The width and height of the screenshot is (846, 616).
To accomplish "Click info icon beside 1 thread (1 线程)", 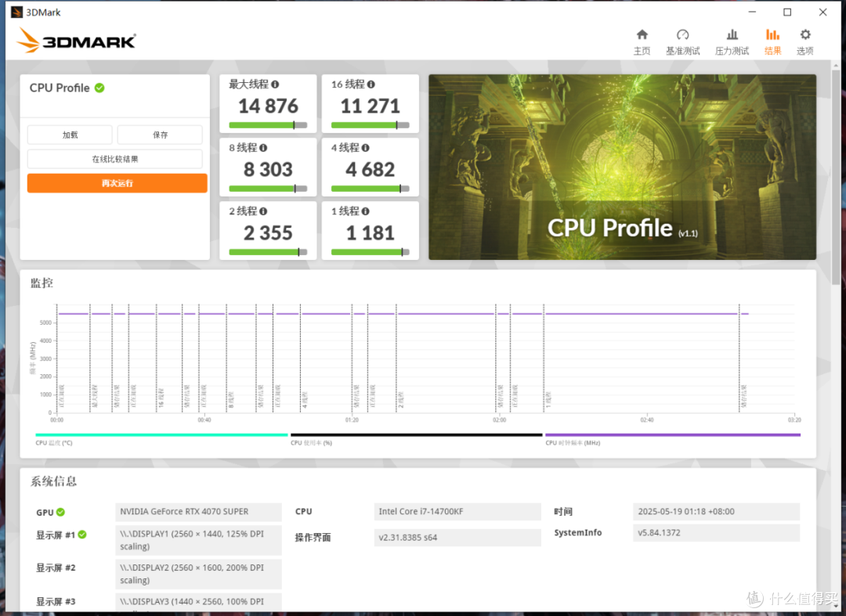I will [x=366, y=211].
